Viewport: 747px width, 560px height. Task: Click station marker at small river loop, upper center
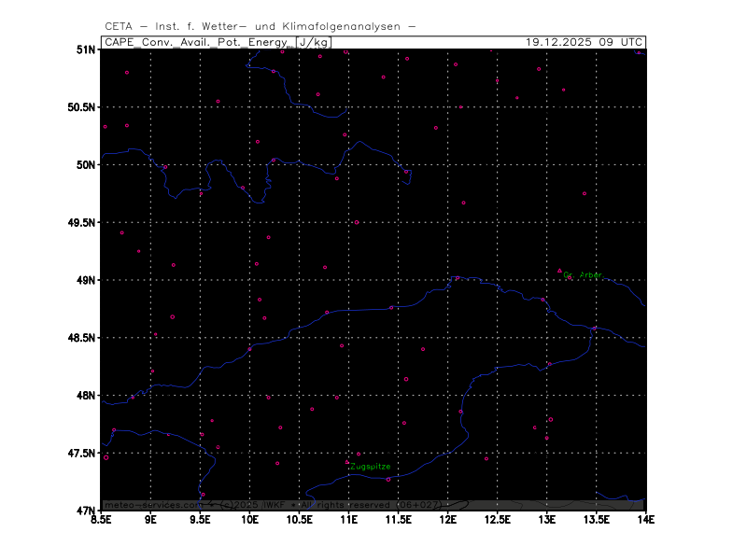click(406, 172)
